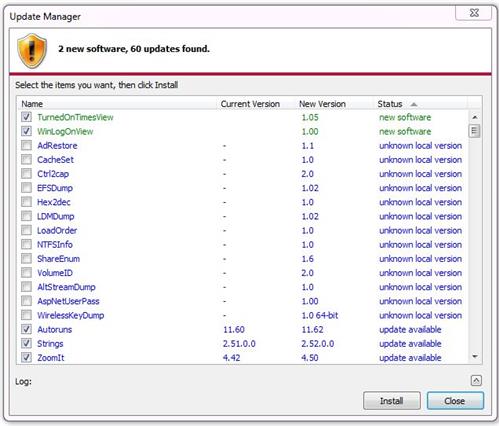Uncheck the WinLogOnView checkbox
499x426 pixels.
coord(26,131)
